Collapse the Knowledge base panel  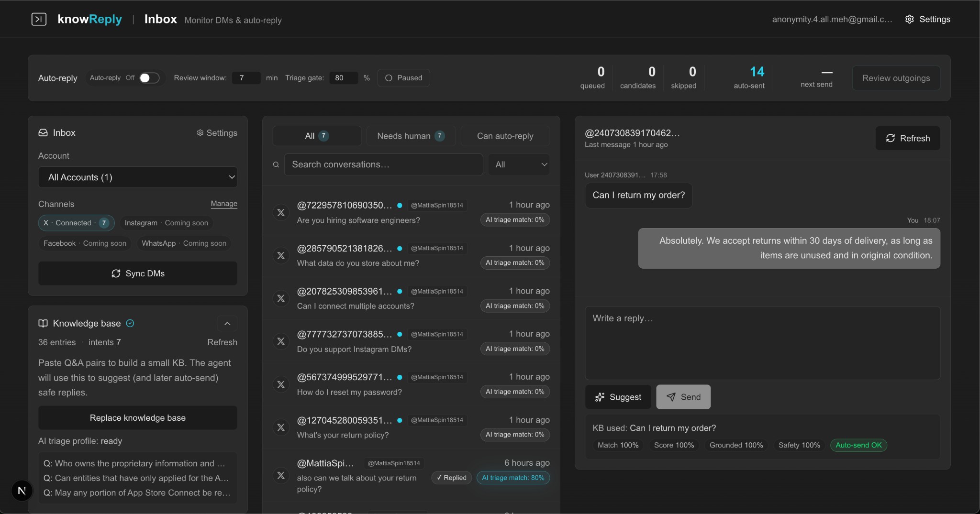[x=227, y=324]
